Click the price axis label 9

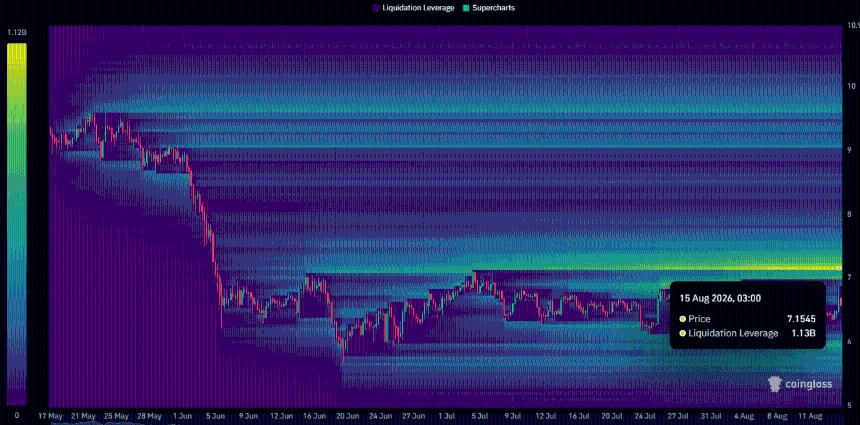(850, 150)
